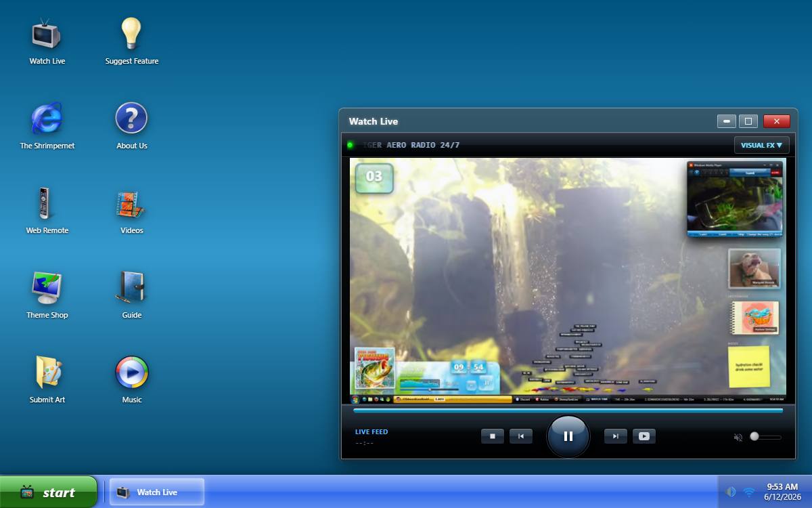
Task: Pause the live feed with the center button
Action: pos(568,436)
